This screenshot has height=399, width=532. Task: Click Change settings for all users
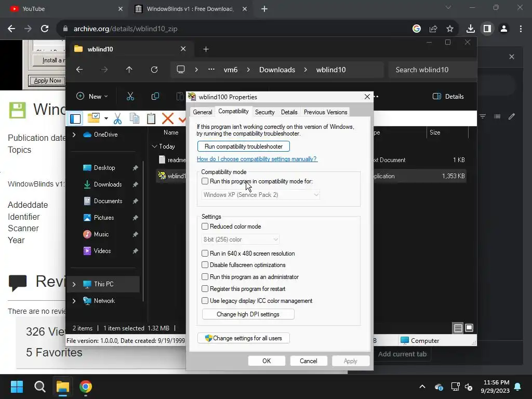[x=244, y=338]
